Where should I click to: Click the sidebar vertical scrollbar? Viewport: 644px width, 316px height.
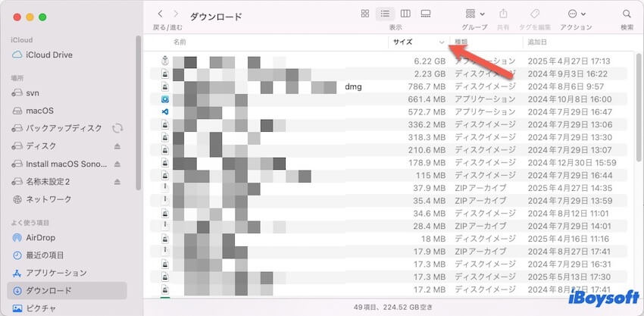pos(137,114)
